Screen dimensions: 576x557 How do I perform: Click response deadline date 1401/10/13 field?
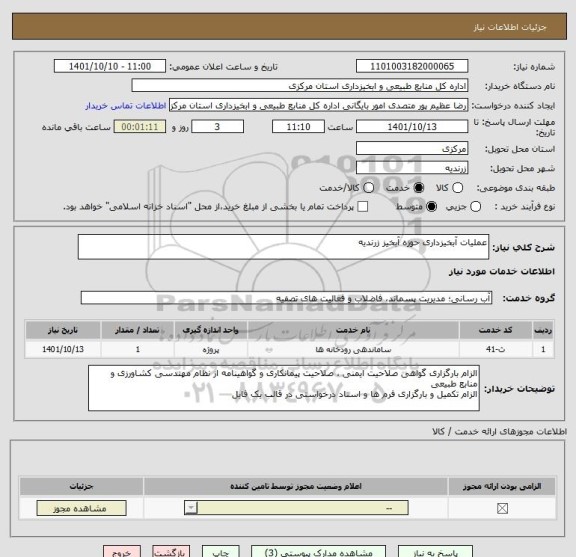pos(412,127)
